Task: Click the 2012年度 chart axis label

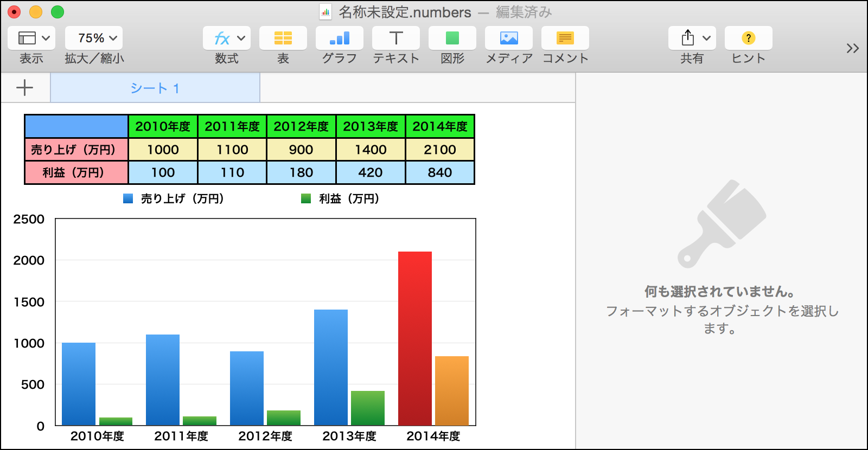Action: pyautogui.click(x=265, y=436)
